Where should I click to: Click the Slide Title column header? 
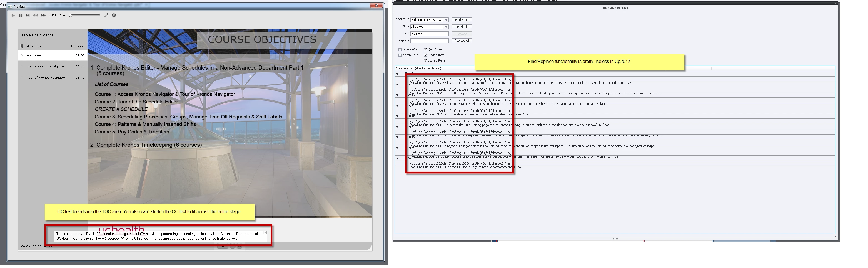point(34,46)
